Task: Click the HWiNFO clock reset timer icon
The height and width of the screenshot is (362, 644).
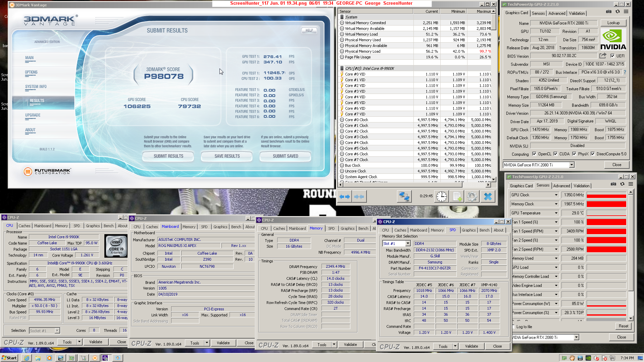Action: 442,197
